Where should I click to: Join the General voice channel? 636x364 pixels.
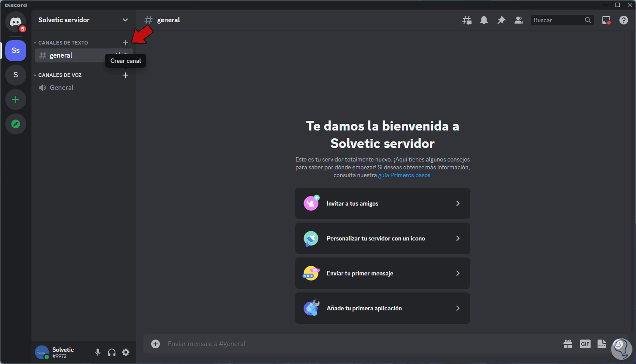coord(84,88)
